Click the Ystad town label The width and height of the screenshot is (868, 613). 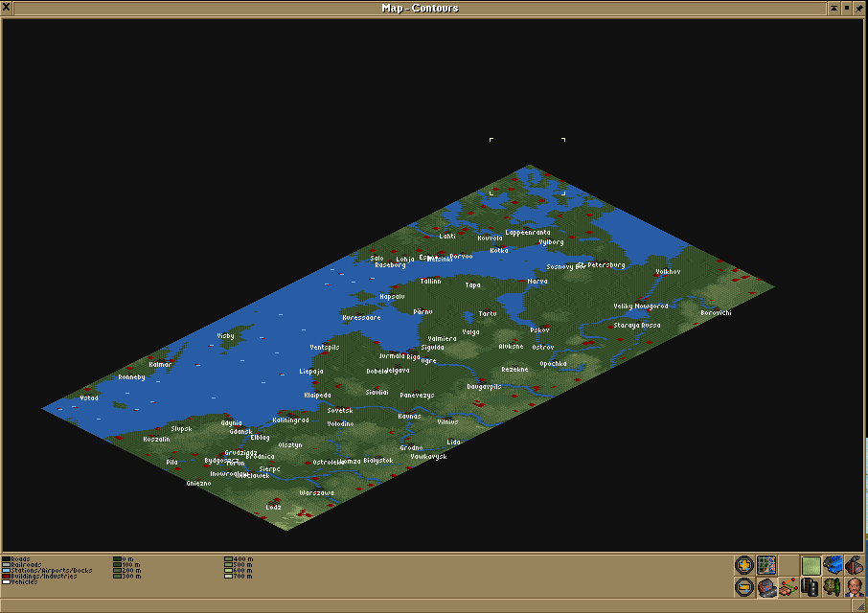point(89,398)
